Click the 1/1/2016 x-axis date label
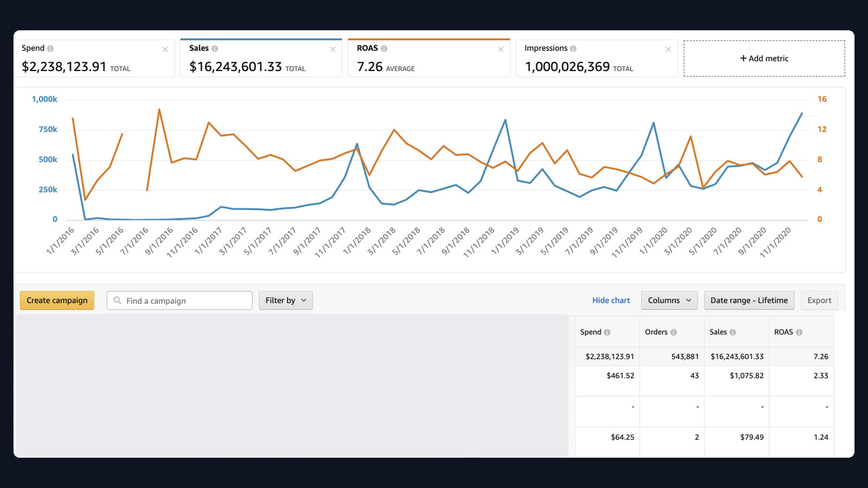Viewport: 868px width, 488px height. [x=60, y=241]
